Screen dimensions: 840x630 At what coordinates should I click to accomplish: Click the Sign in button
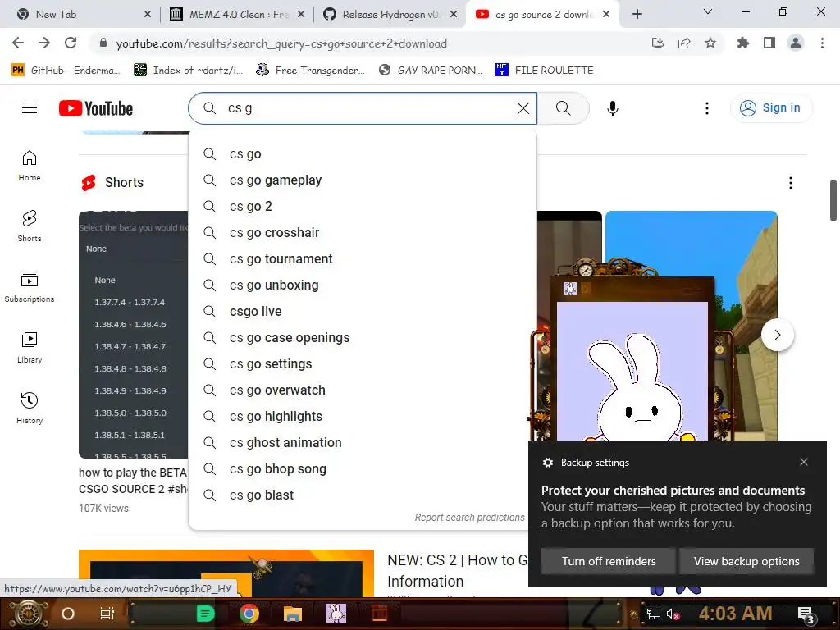(x=771, y=108)
